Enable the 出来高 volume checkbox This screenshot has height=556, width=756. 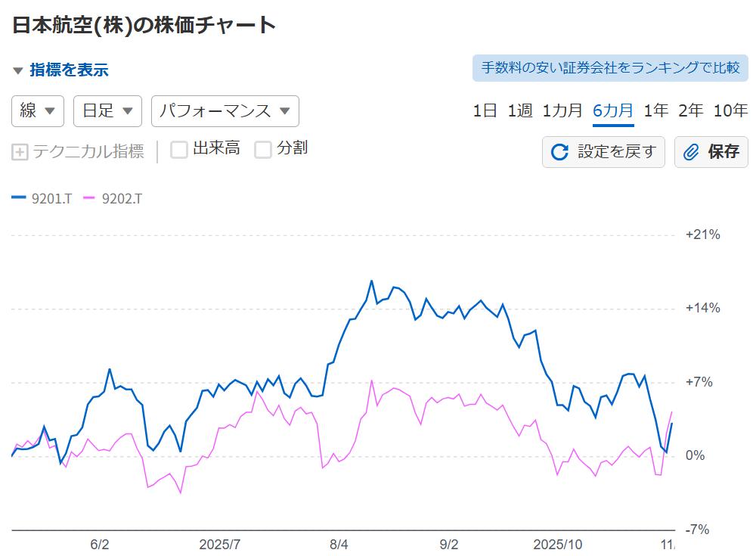[179, 150]
